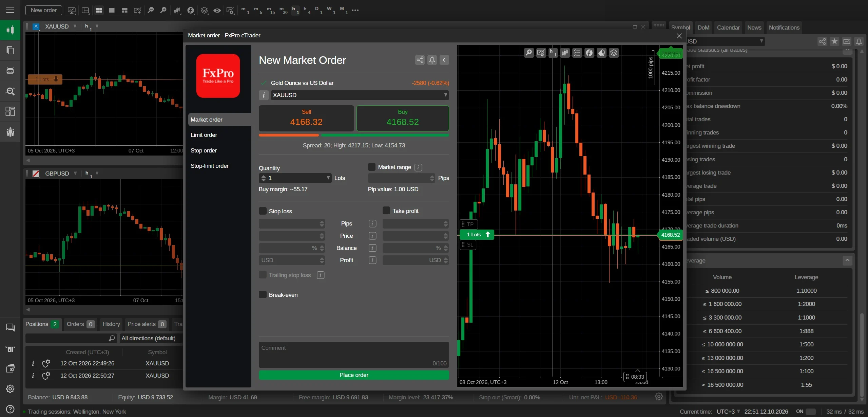Image resolution: width=868 pixels, height=417 pixels.
Task: Click the Place order button
Action: tap(354, 375)
